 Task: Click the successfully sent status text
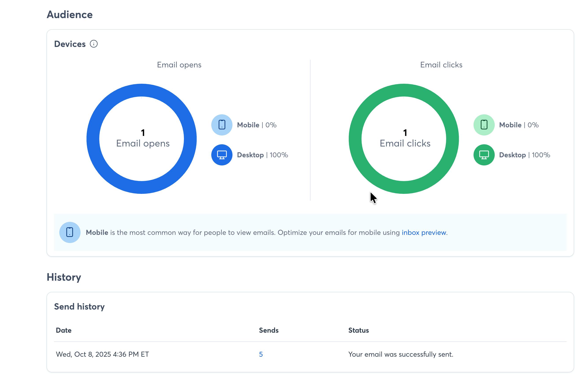tap(401, 354)
